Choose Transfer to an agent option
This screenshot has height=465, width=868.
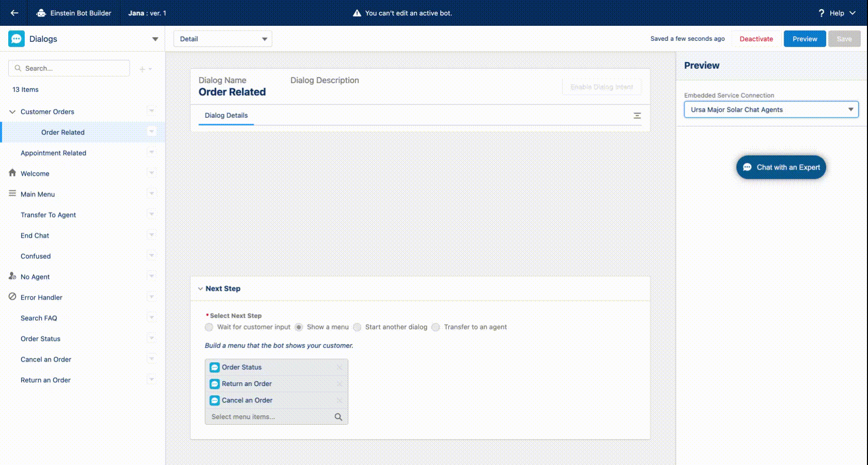436,327
